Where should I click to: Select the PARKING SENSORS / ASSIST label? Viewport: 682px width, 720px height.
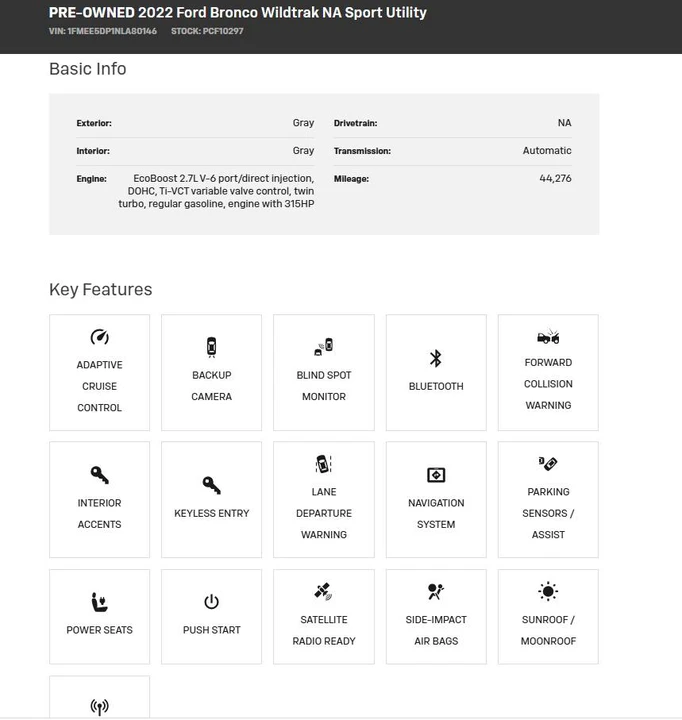point(548,513)
